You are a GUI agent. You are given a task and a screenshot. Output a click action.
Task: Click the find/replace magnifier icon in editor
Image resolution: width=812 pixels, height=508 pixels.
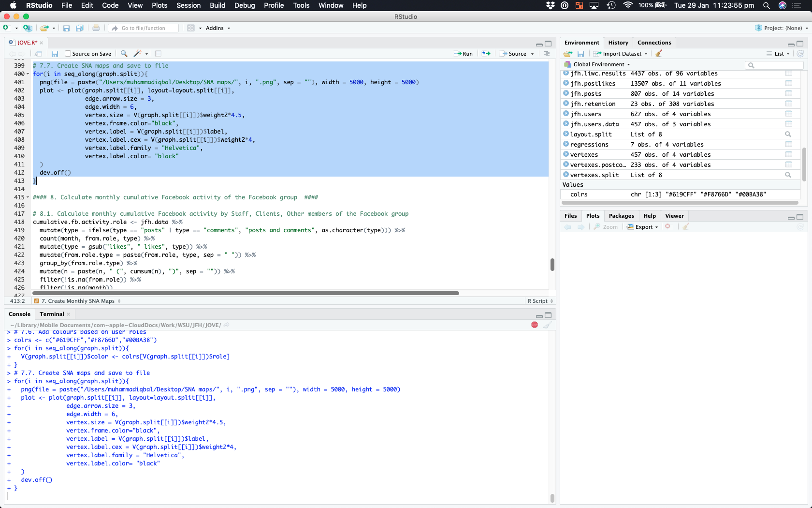(124, 54)
